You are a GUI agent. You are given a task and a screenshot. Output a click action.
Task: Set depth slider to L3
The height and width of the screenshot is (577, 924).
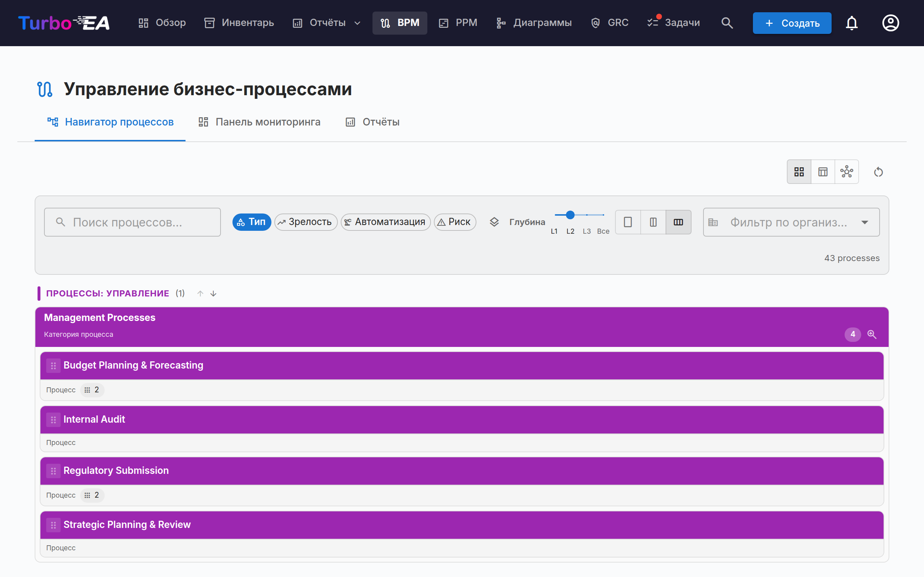coord(587,215)
